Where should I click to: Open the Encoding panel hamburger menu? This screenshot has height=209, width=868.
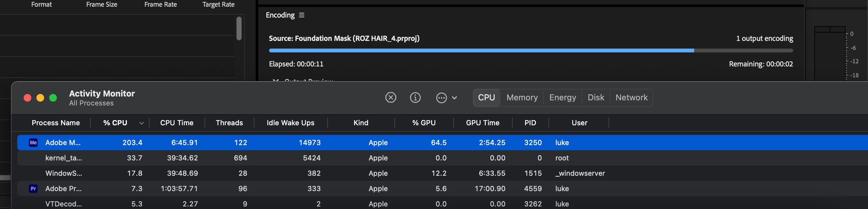point(302,15)
